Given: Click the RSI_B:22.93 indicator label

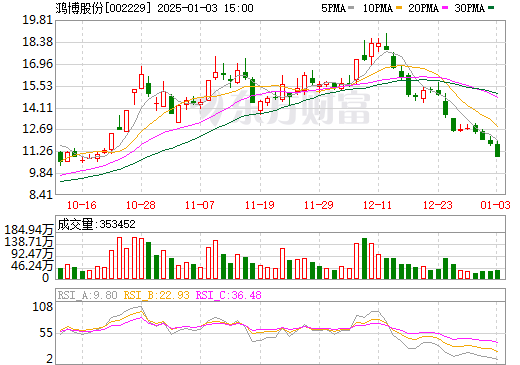Looking at the screenshot, I should (157, 295).
